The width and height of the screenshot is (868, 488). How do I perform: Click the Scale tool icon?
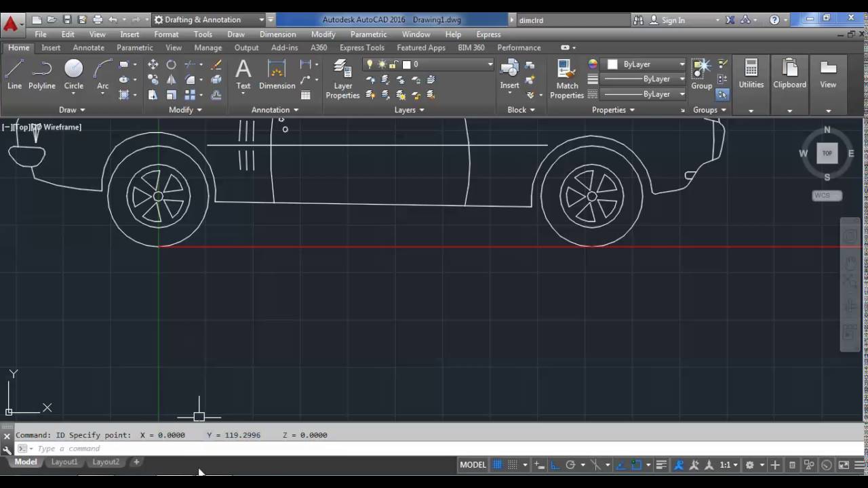coord(172,95)
